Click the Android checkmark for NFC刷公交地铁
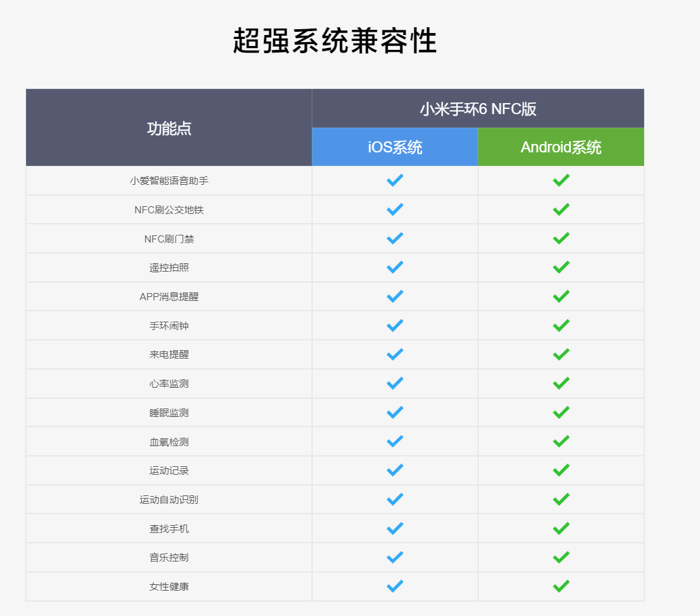 click(x=561, y=209)
